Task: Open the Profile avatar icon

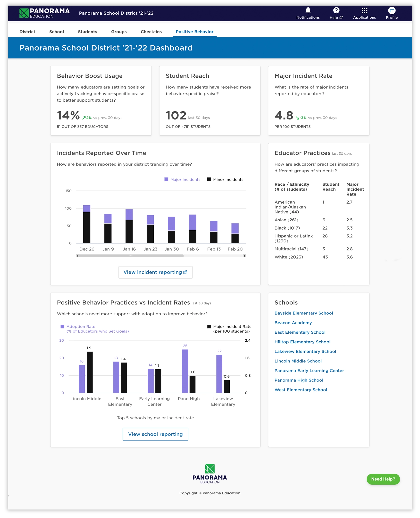Action: (x=392, y=10)
